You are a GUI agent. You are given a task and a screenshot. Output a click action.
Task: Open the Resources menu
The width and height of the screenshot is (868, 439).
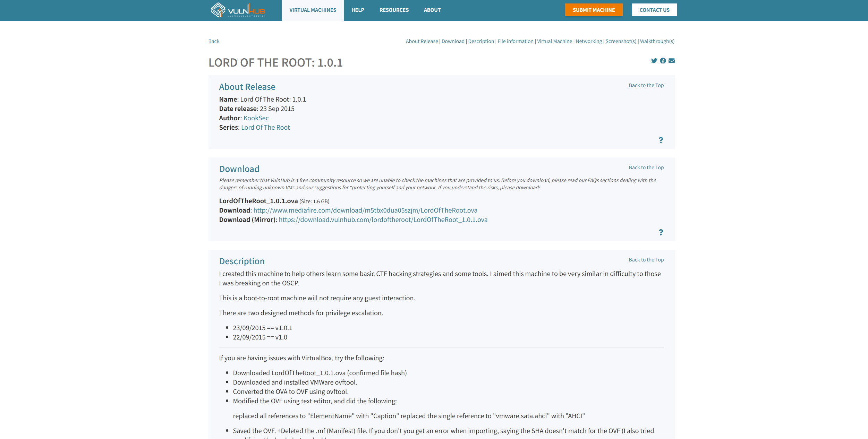pos(394,10)
